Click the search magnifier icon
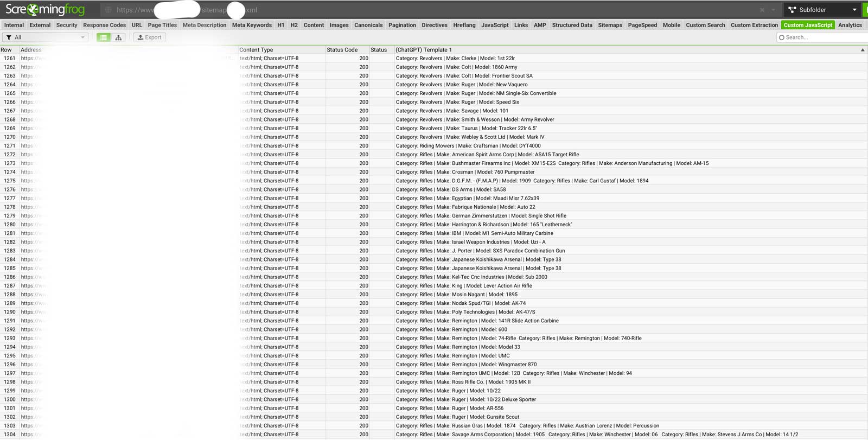 point(782,37)
